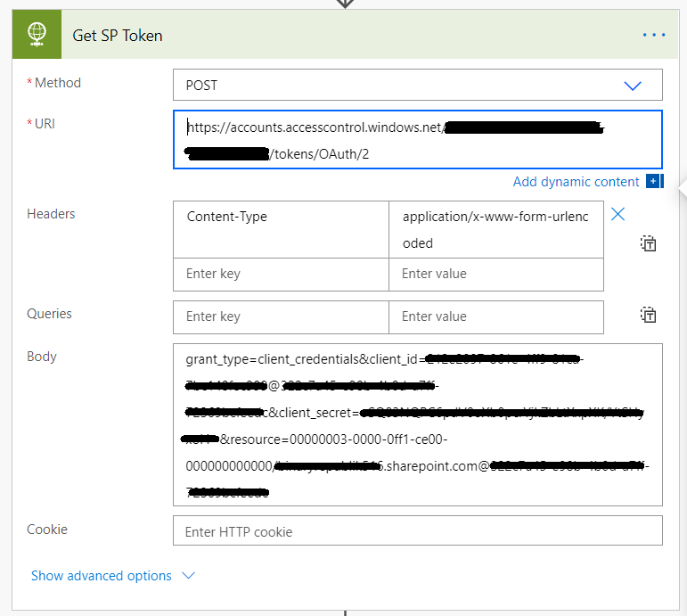Click the Add dynamic content link

[576, 182]
